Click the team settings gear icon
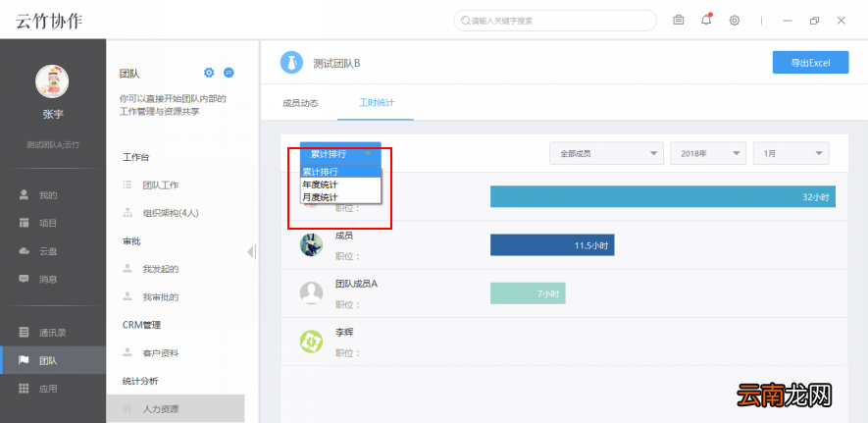 tap(209, 73)
